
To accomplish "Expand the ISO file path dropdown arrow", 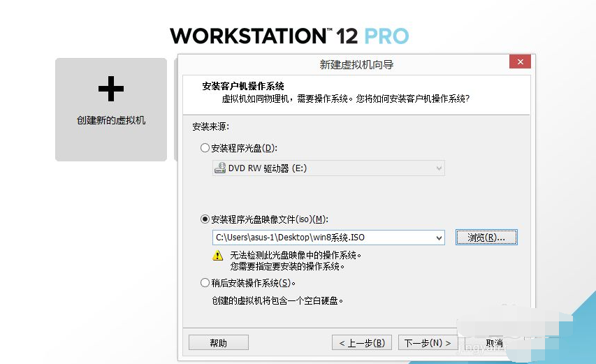I will pos(439,238).
